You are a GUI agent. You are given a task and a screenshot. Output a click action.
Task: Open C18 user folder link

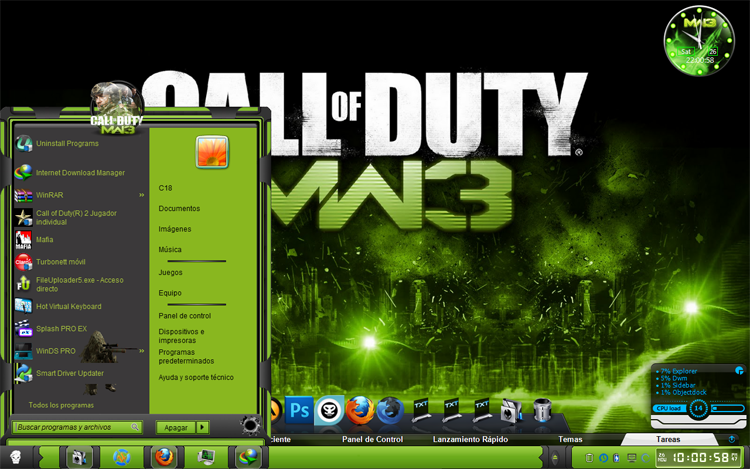click(x=165, y=188)
